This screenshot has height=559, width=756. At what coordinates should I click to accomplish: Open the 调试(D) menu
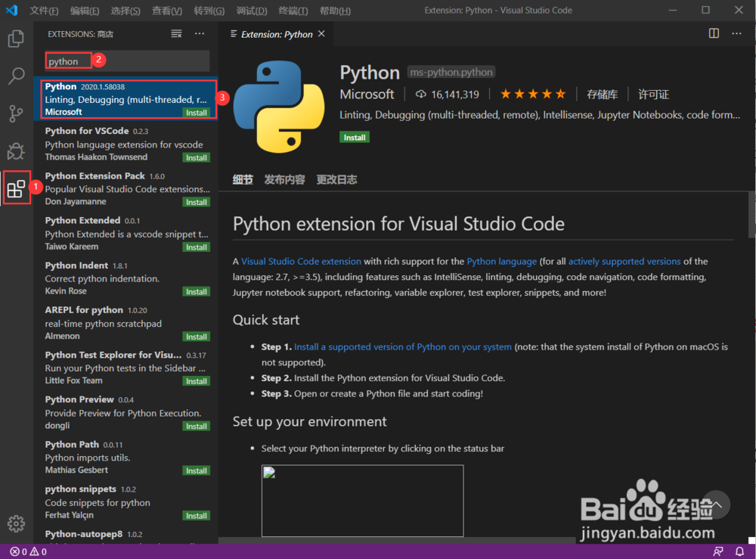(x=252, y=11)
